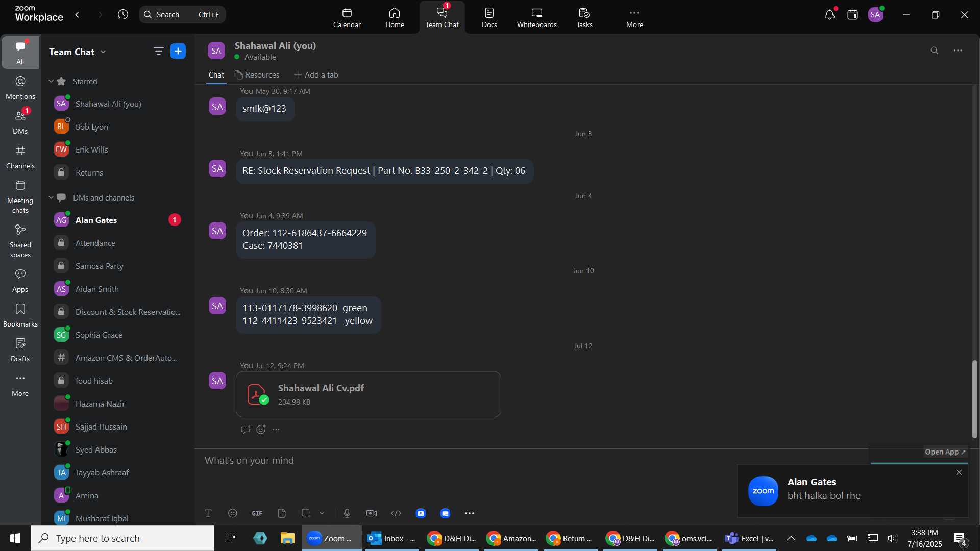Viewport: 980px width, 551px height.
Task: Collapse the Starred section
Action: point(51,81)
